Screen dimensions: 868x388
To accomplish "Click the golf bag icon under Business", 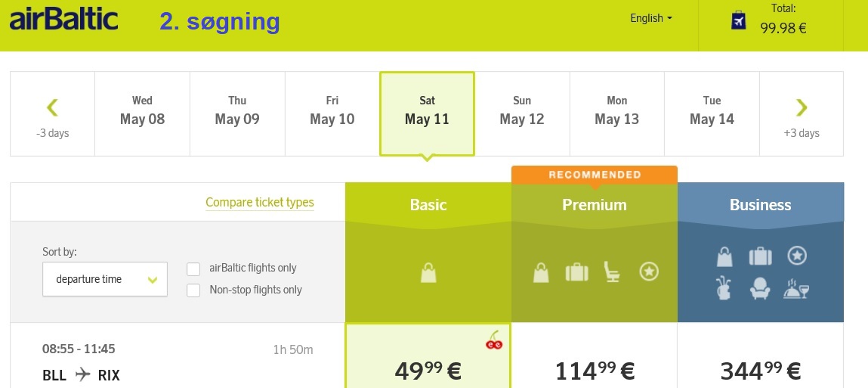I will click(724, 289).
